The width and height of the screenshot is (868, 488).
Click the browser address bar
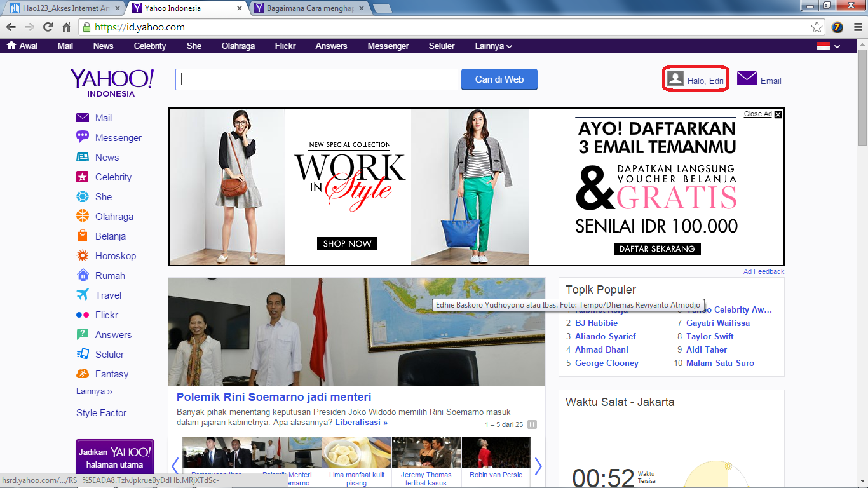click(x=451, y=27)
